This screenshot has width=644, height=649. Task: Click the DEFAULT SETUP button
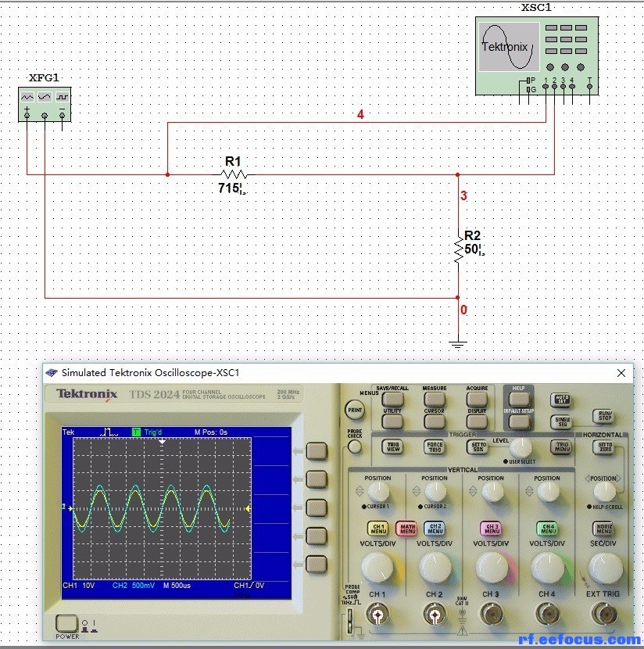click(519, 421)
